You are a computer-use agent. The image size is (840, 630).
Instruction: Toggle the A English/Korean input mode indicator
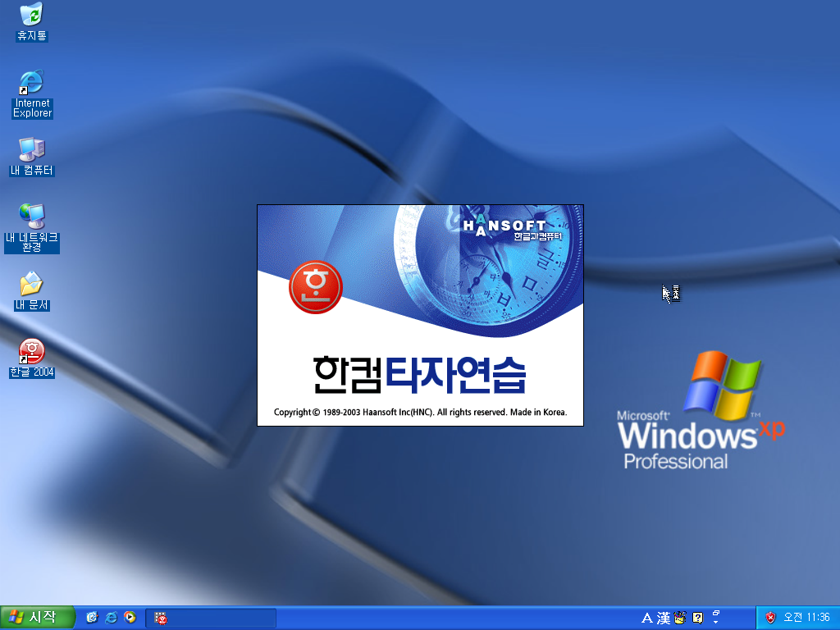click(647, 619)
